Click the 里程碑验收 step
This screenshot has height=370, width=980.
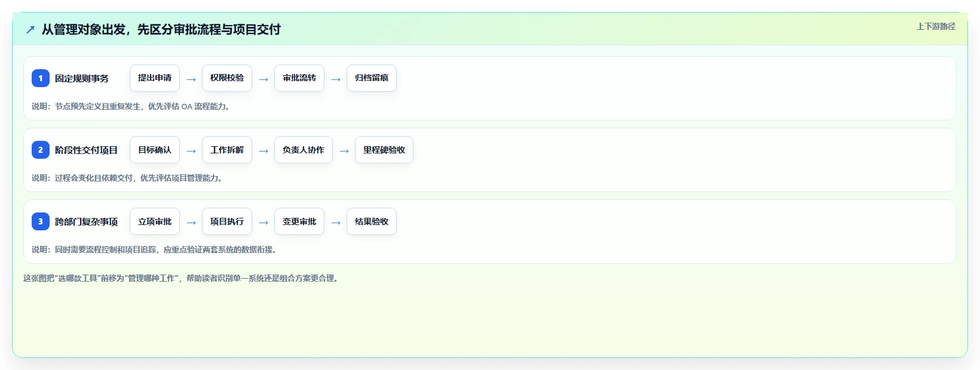point(384,150)
